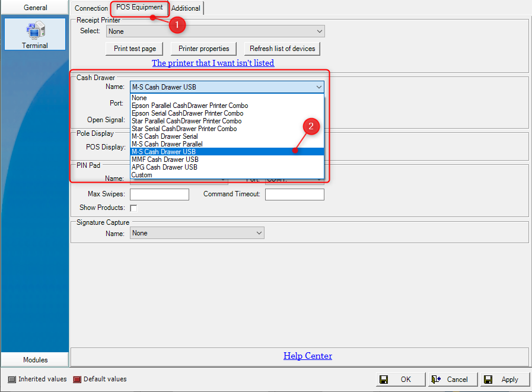Click the Printer properties button
Viewport: 532px width, 392px height.
click(203, 49)
